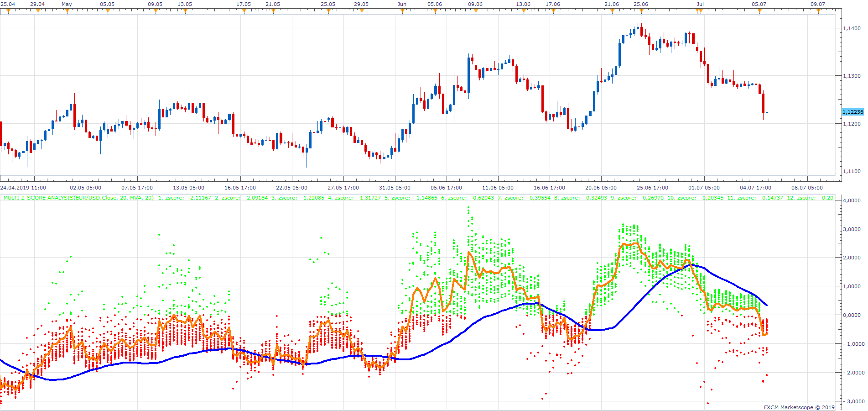Click the '3. zscore: - 1,22085' value
The image size is (868, 411).
point(298,198)
